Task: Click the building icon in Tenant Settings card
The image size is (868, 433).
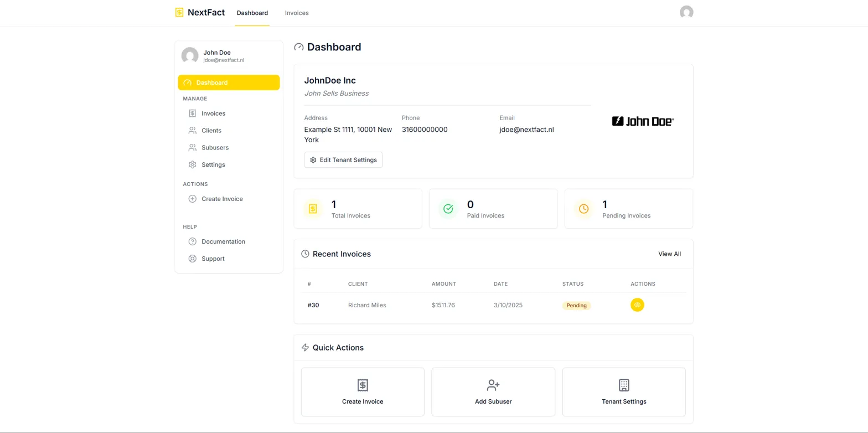Action: [624, 385]
